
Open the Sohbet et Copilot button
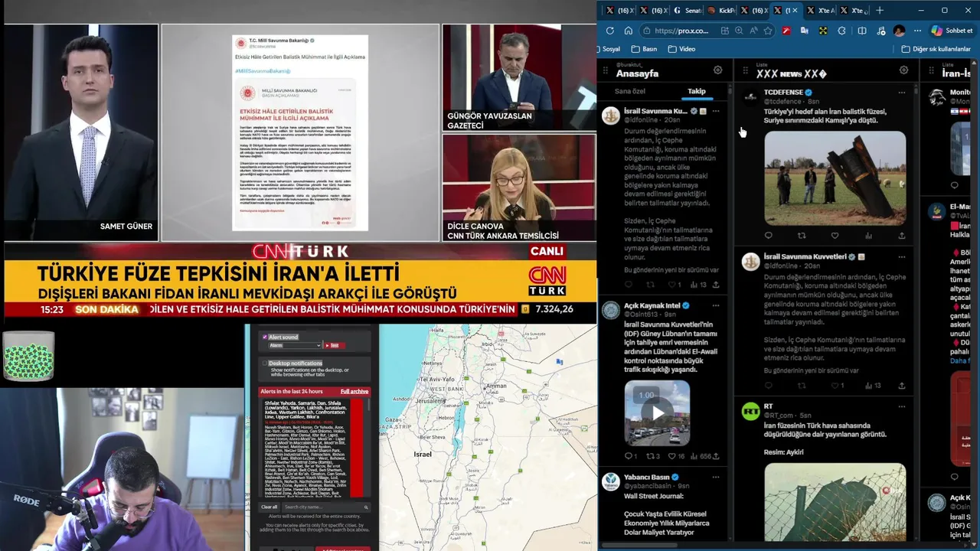point(952,31)
